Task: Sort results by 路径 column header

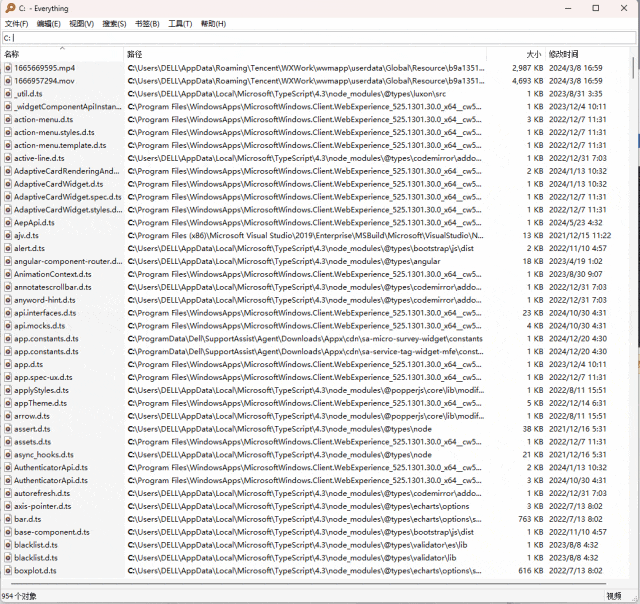Action: click(x=304, y=54)
